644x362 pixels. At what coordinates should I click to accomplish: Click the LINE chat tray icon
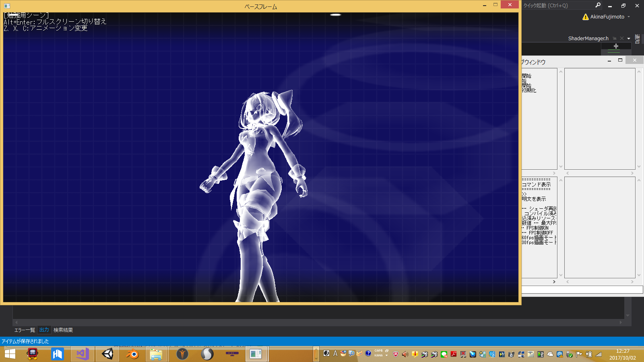pyautogui.click(x=444, y=354)
